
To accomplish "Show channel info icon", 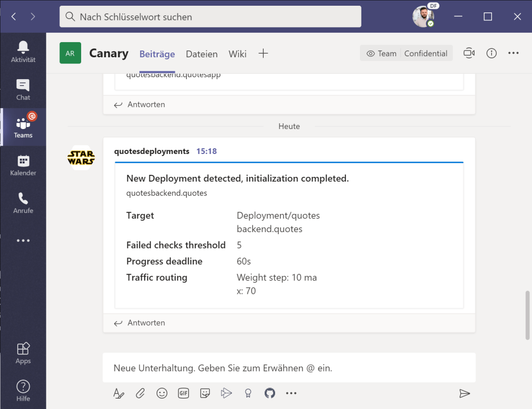I will (491, 53).
